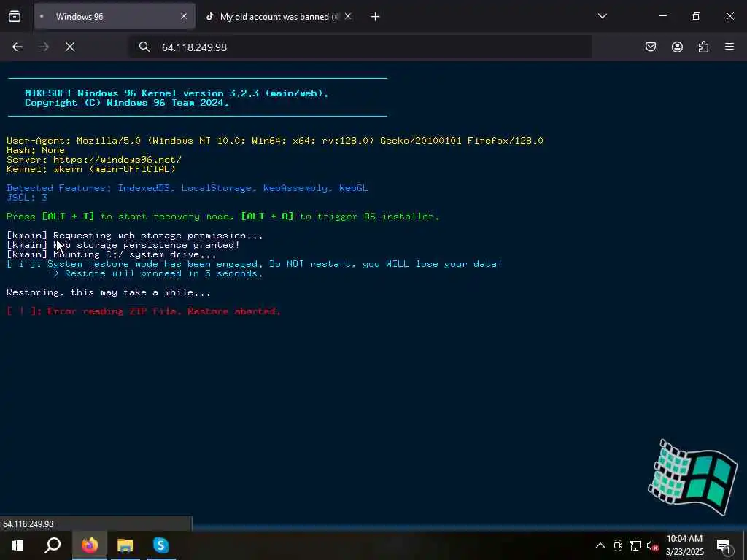Expand the list all tabs chevron
This screenshot has height=560, width=747.
(x=602, y=16)
